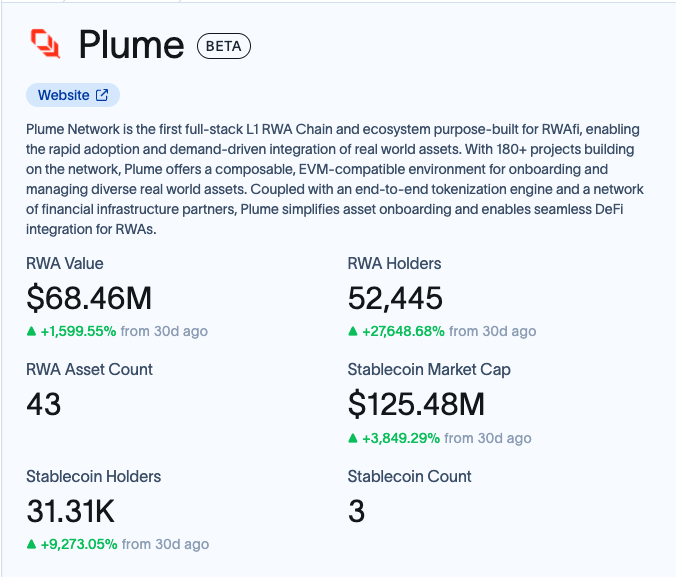Click the 52,445 holders value
Screen dimensions: 676x577
395,298
